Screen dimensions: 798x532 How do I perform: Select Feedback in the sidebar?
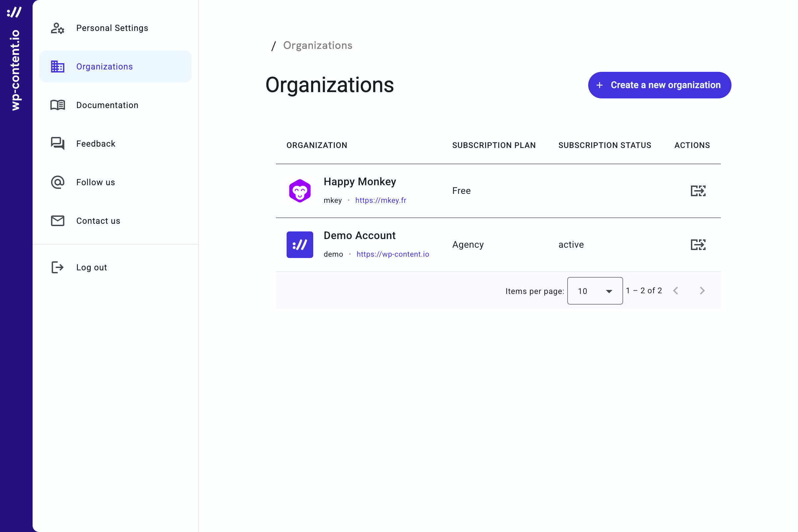tap(96, 144)
